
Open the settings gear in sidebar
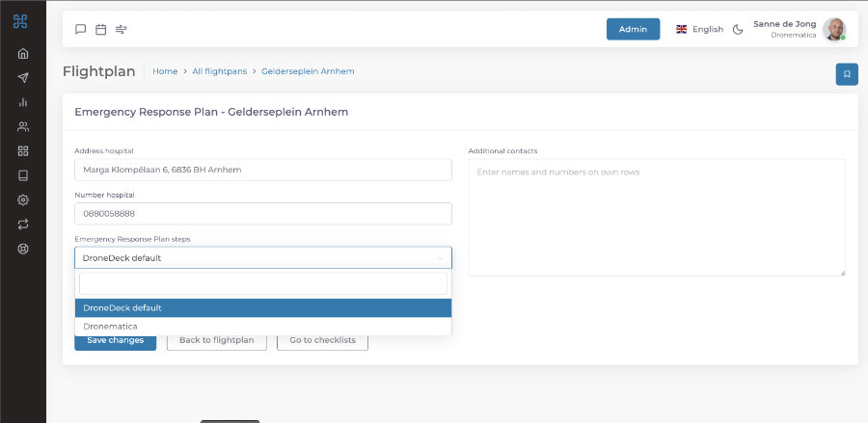click(x=23, y=199)
